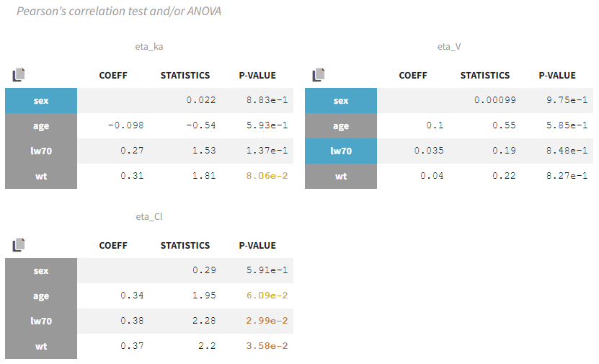Select the sex row in eta_V table

[x=341, y=100]
